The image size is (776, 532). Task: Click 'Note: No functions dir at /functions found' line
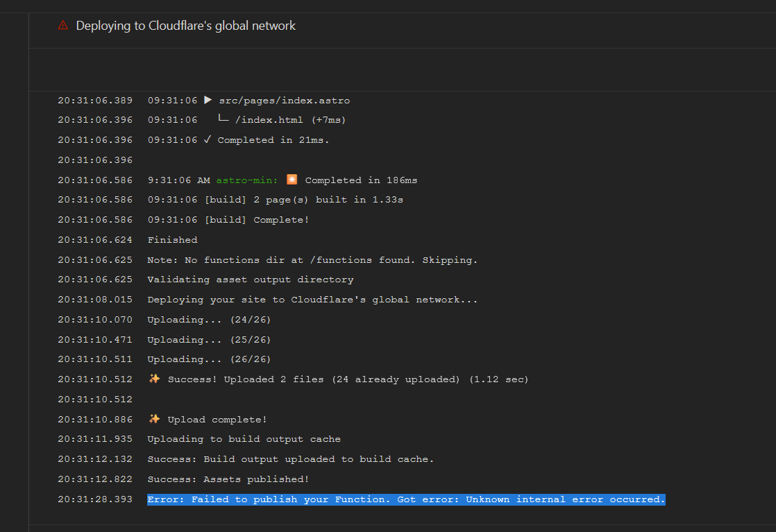pos(312,260)
